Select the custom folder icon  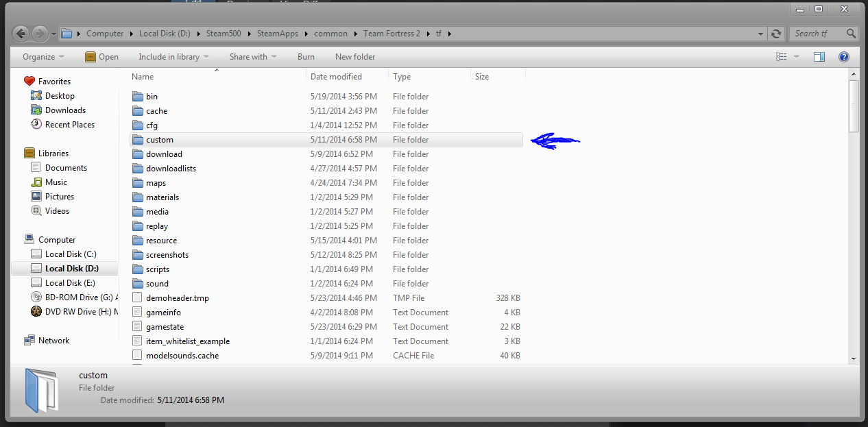[x=137, y=140]
